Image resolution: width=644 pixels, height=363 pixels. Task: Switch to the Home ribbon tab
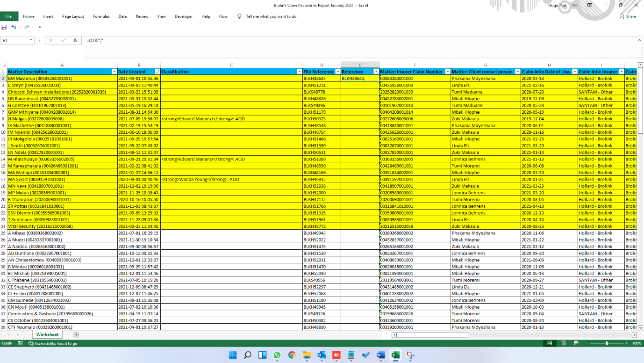click(x=29, y=16)
